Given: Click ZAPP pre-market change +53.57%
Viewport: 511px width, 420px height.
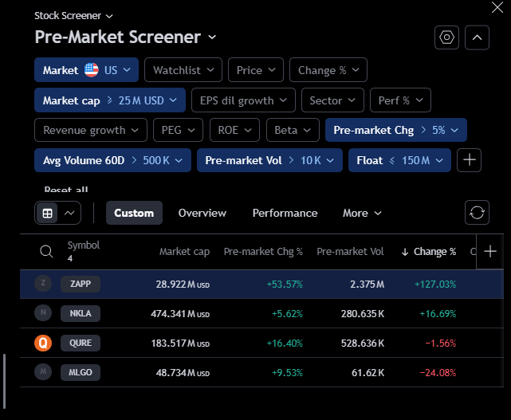Looking at the screenshot, I should (x=285, y=285).
